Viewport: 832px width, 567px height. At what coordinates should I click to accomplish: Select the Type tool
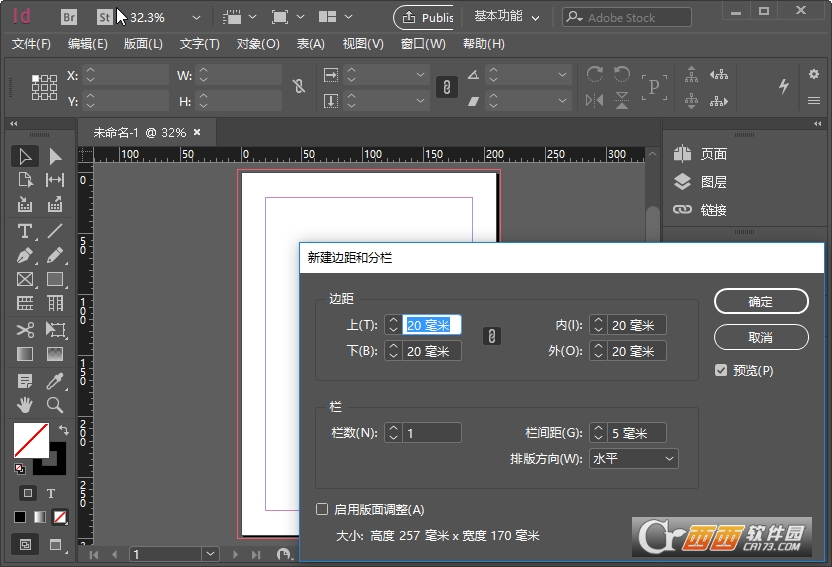[x=25, y=231]
